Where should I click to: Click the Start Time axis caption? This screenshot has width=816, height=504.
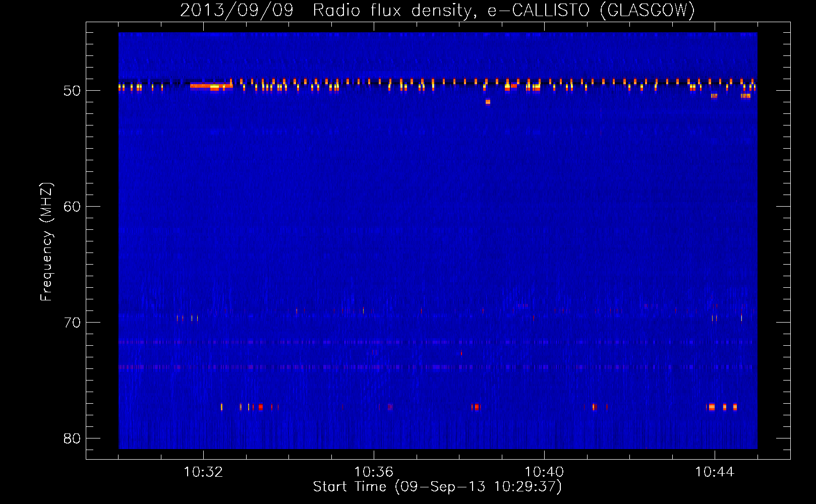[x=437, y=487]
